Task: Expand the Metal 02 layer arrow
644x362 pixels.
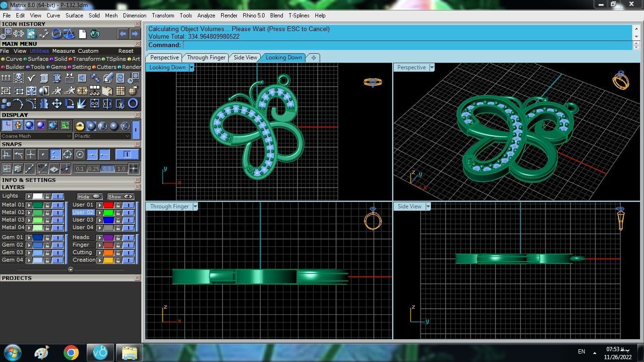Action: pos(29,213)
